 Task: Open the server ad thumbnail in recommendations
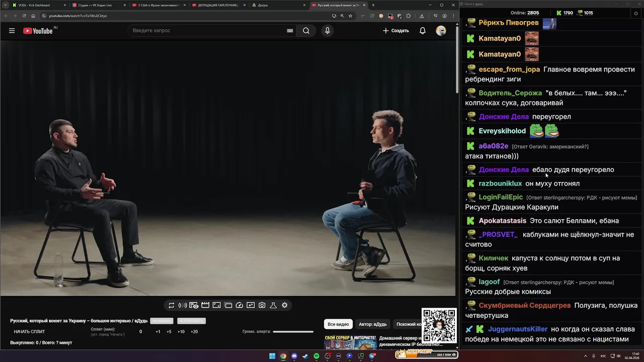350,342
